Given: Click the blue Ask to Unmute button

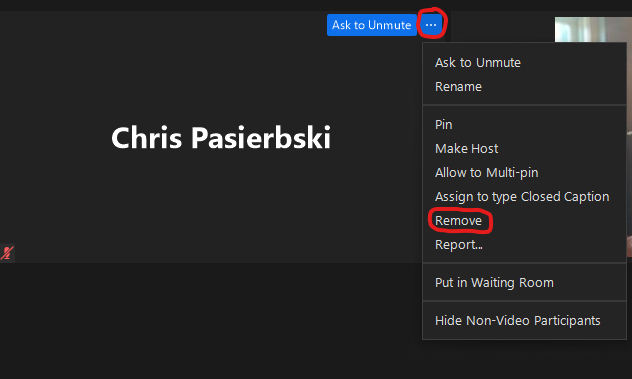Looking at the screenshot, I should [372, 25].
